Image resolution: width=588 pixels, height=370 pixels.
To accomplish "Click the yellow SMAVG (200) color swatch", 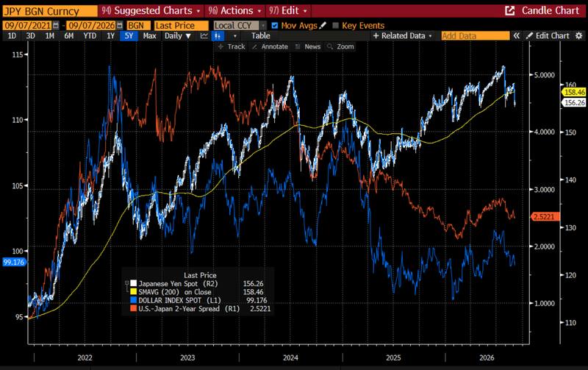I will click(x=133, y=292).
